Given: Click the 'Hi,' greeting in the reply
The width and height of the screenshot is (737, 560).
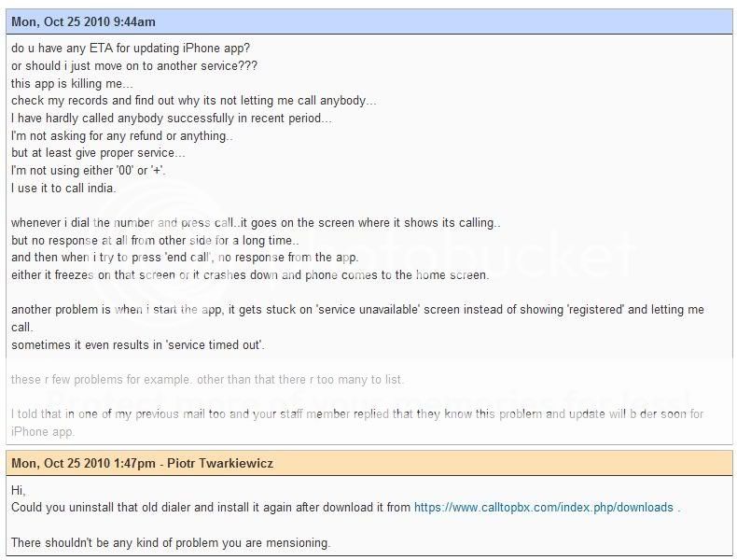Looking at the screenshot, I should click(19, 490).
